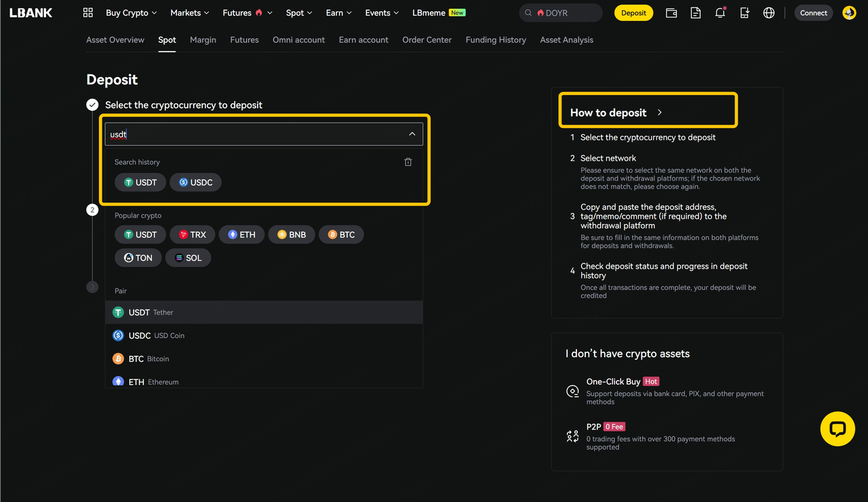
Task: Select the TRX popular crypto chip
Action: pyautogui.click(x=193, y=234)
